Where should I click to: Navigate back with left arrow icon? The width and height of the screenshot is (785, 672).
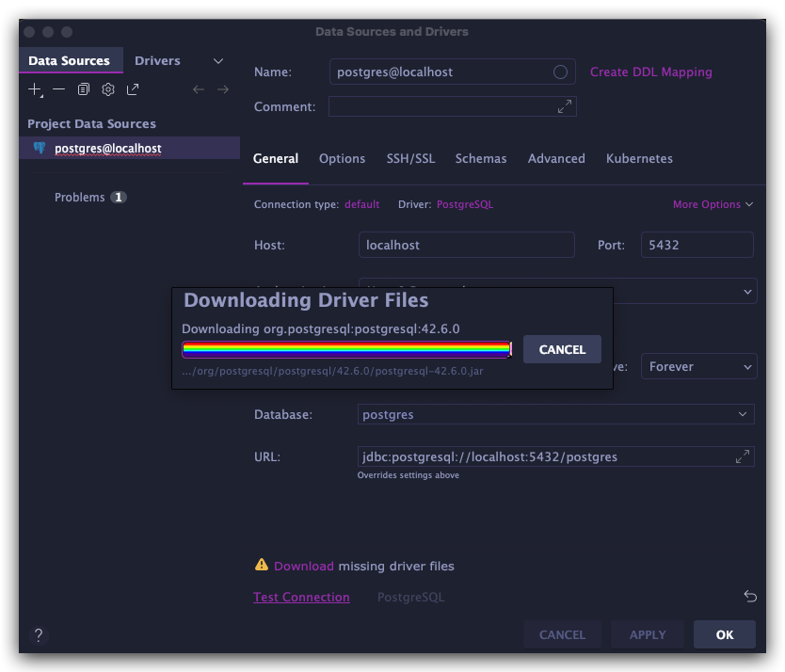click(x=199, y=89)
